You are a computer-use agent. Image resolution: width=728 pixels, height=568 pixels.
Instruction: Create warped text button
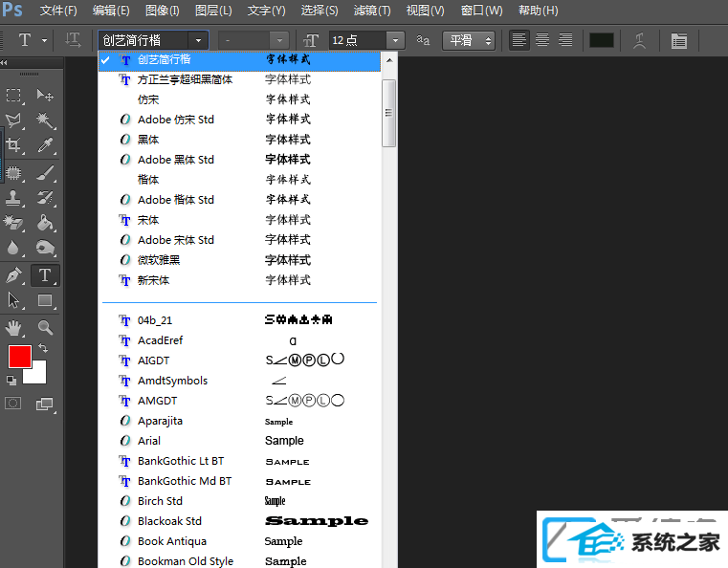(639, 40)
